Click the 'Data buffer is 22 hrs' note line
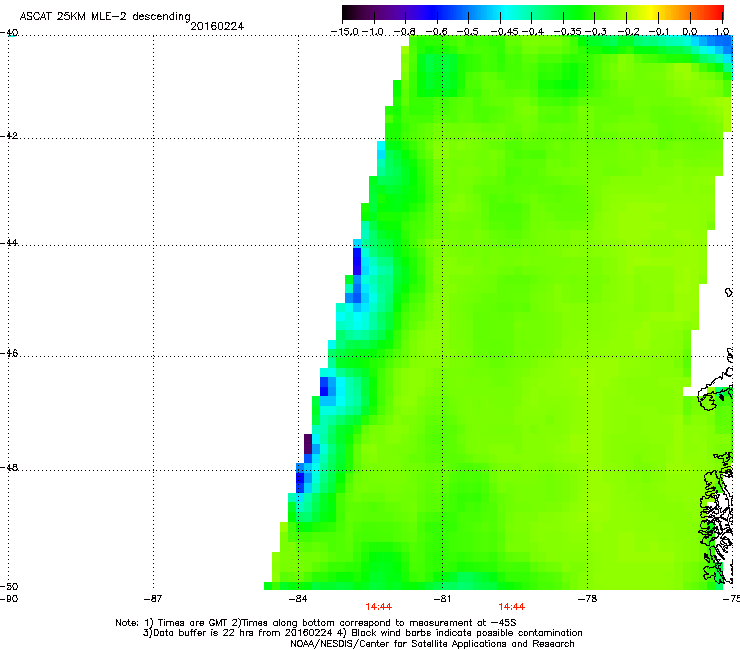 tap(362, 633)
